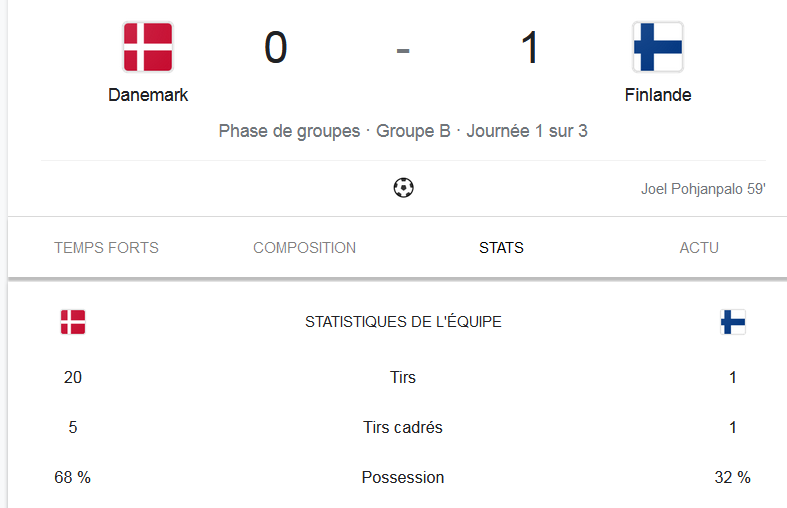Click the Phase de groupes Groupe B text

(334, 131)
